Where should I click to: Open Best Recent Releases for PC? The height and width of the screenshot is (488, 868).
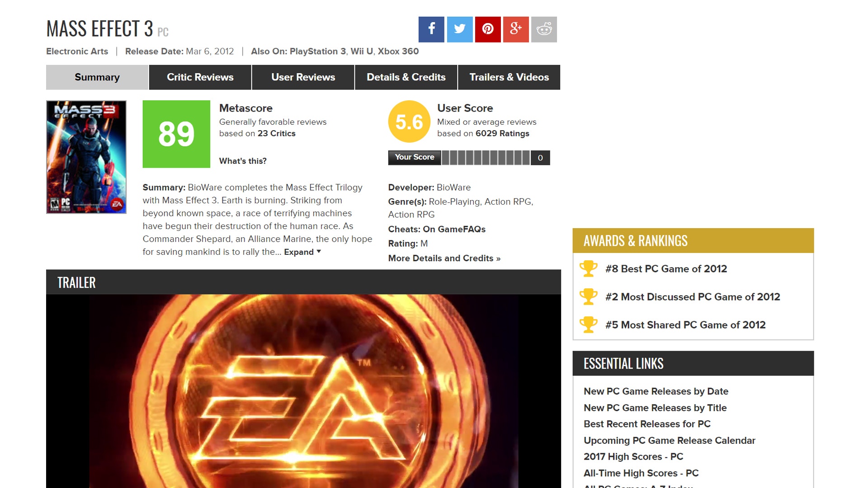tap(647, 424)
